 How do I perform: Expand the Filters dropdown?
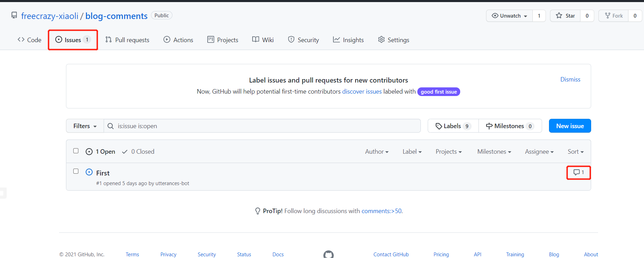[85, 126]
